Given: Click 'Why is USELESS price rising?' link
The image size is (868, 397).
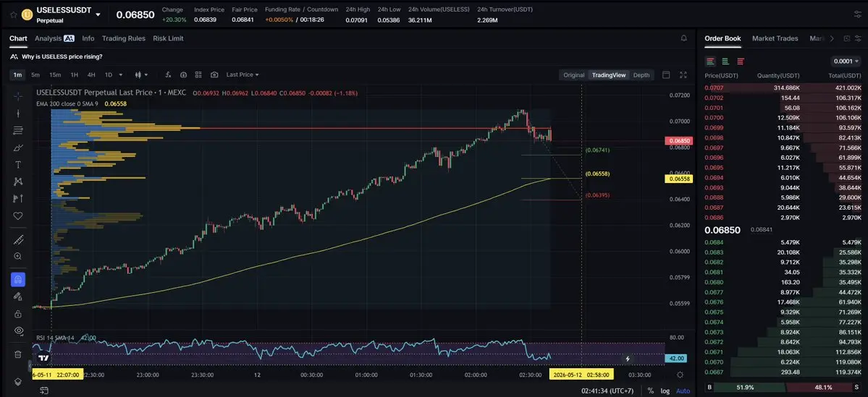Looking at the screenshot, I should pos(62,56).
